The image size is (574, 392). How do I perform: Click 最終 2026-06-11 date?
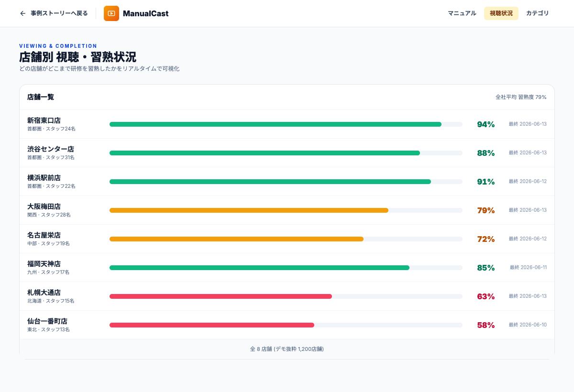click(528, 268)
